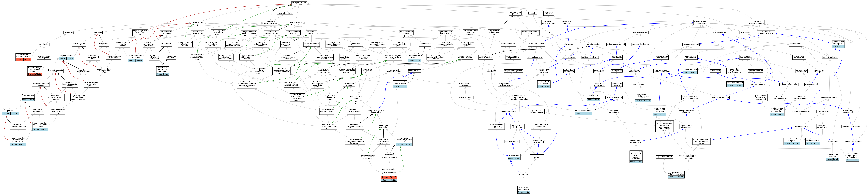Click "cellular component organization or biogenesis" node
This screenshot has height=195, width=868.
click(x=470, y=33)
